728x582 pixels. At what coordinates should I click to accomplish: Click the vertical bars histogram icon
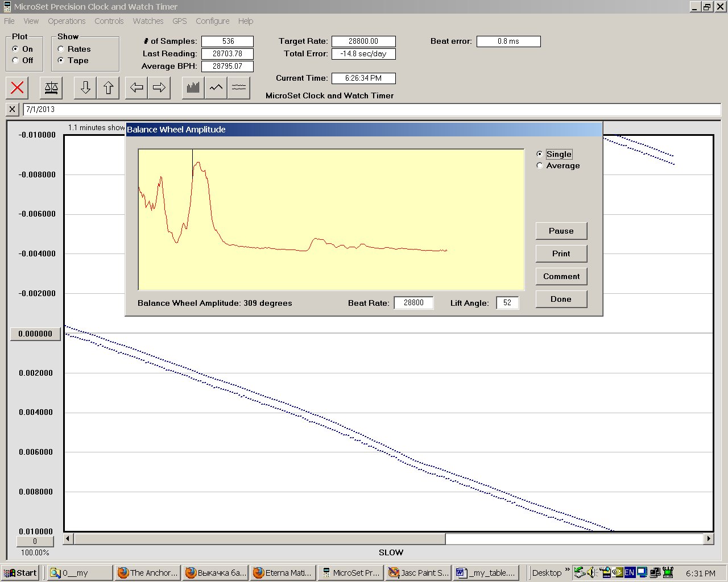pos(193,88)
